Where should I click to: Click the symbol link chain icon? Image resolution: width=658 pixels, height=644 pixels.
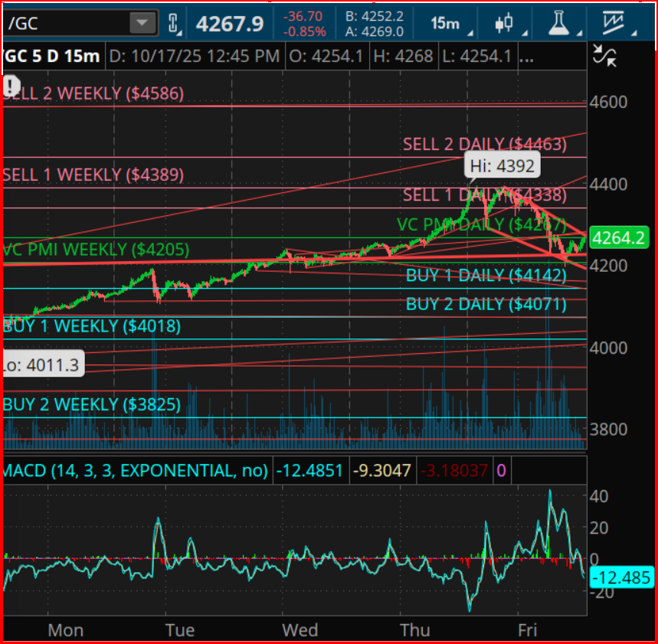click(174, 24)
